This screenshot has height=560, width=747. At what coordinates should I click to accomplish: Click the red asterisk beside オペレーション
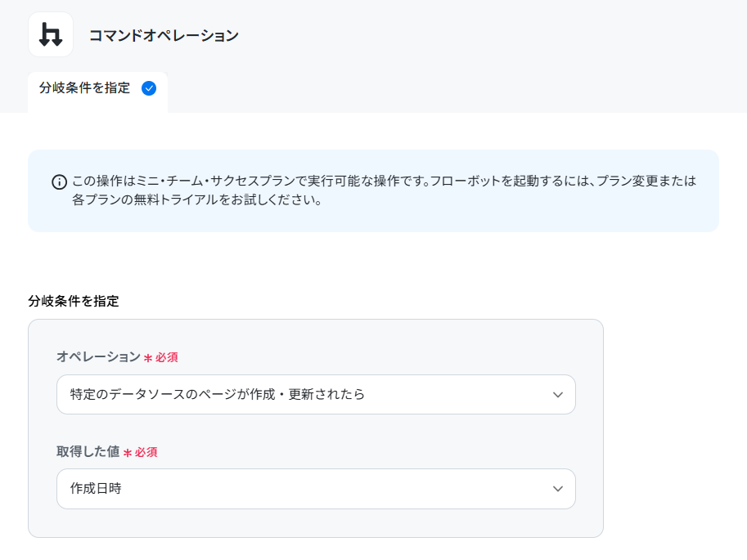148,357
